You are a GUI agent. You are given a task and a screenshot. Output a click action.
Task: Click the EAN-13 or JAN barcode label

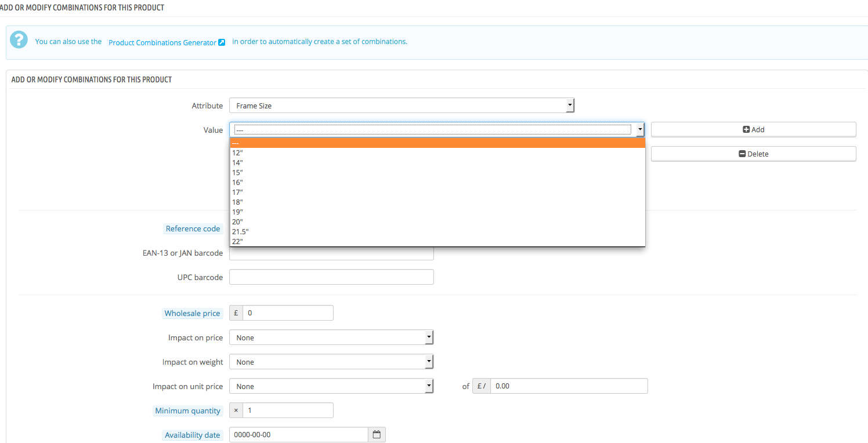pos(183,253)
